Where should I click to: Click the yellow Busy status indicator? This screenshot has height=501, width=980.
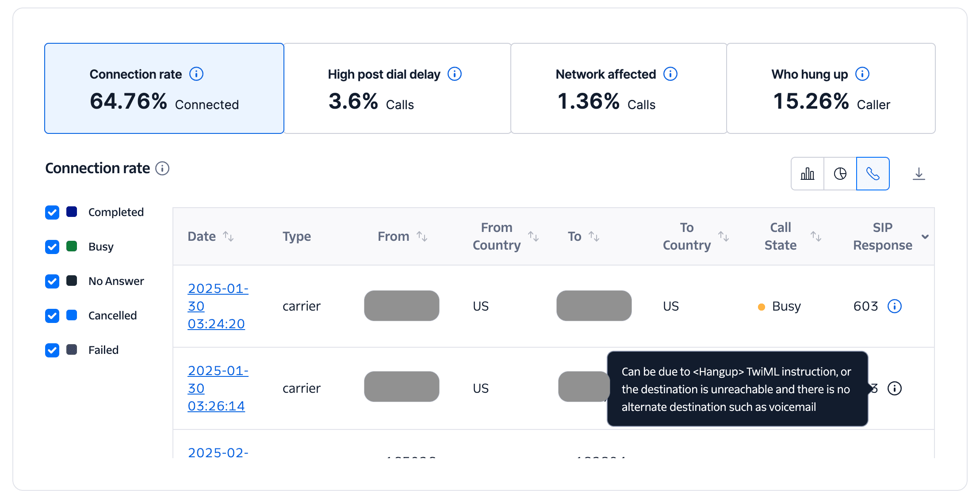click(761, 306)
